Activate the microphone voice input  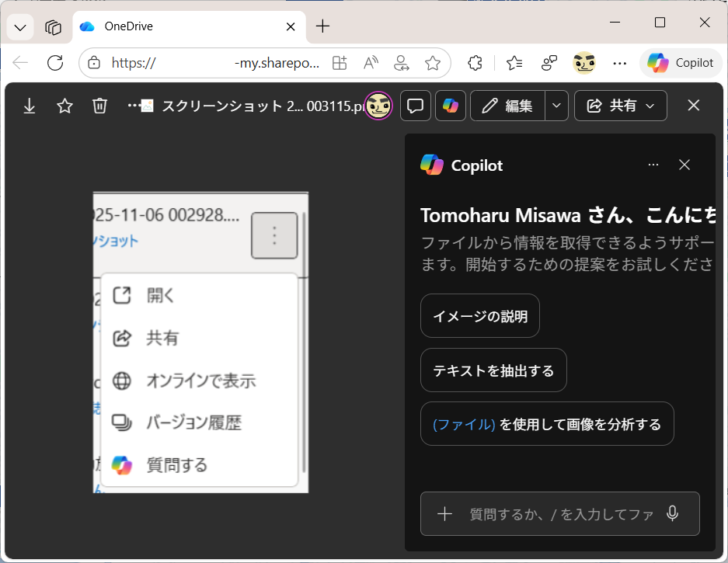pyautogui.click(x=672, y=513)
